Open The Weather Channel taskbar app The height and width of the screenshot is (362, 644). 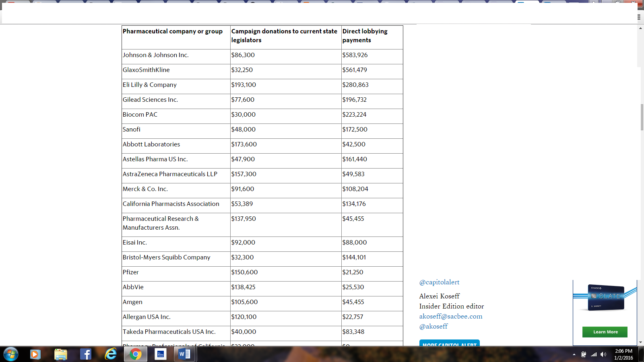[x=161, y=354]
